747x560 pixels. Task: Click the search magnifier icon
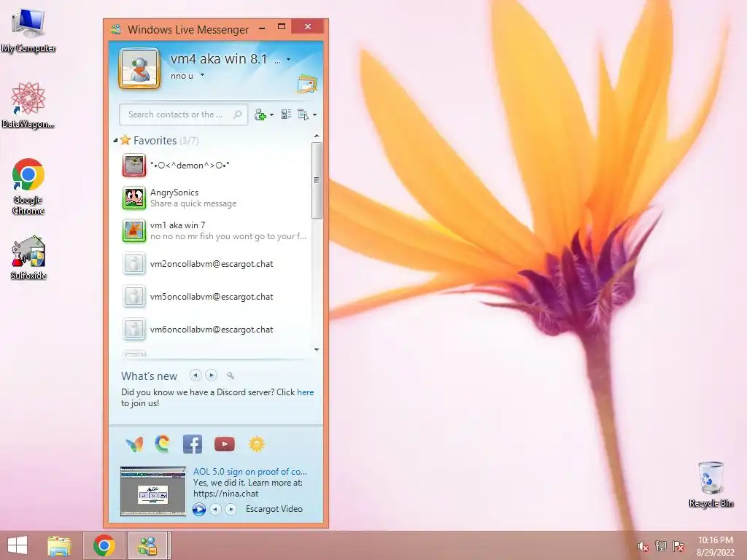[237, 114]
